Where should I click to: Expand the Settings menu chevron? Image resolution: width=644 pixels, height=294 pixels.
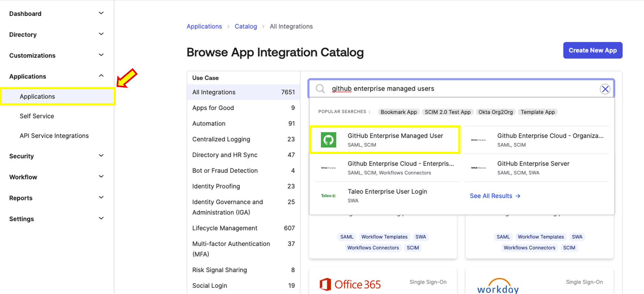pyautogui.click(x=101, y=218)
